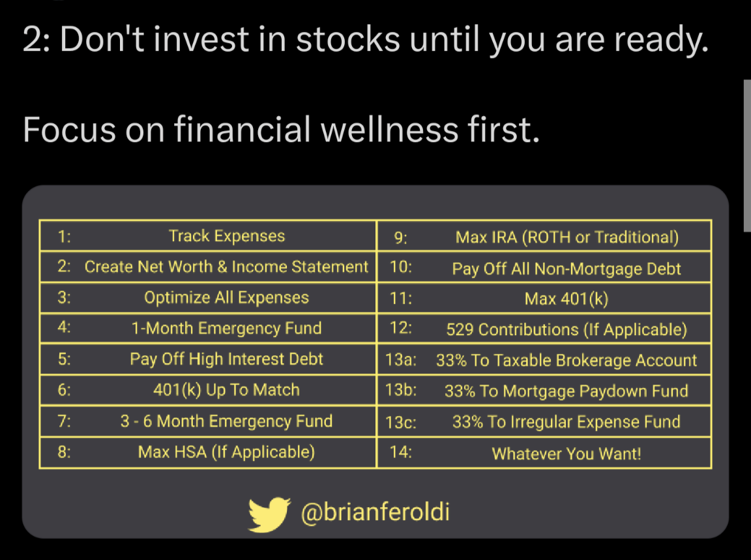Click '33% To Irregular Expense Fund' cell
Viewport: 751px width, 560px height.
(x=567, y=422)
